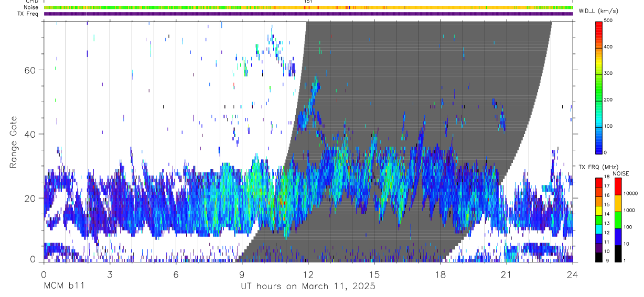The width and height of the screenshot is (644, 297).
Task: Click the 1000 label on NOISE scale
Action: click(x=629, y=210)
